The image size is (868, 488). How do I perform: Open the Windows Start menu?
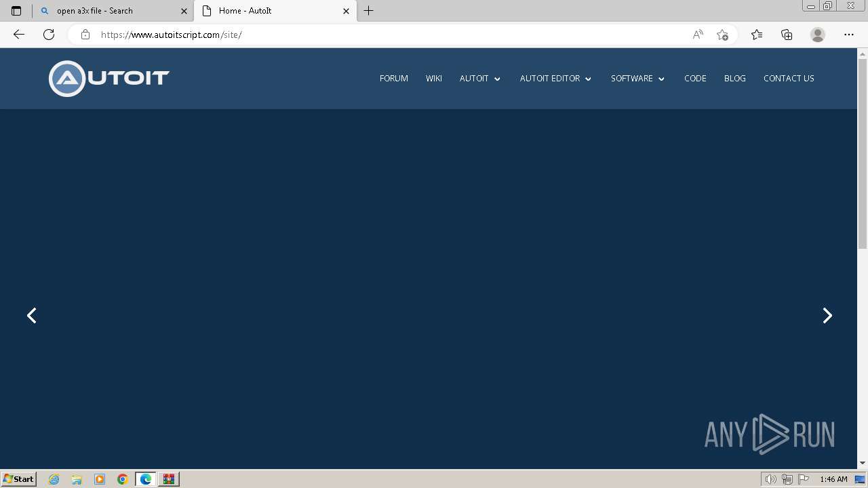pos(18,479)
